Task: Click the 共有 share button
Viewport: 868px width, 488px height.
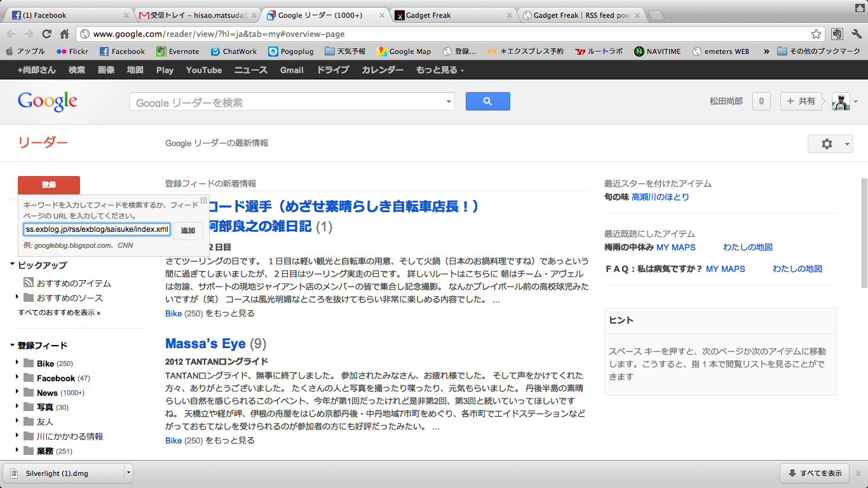Action: 802,101
